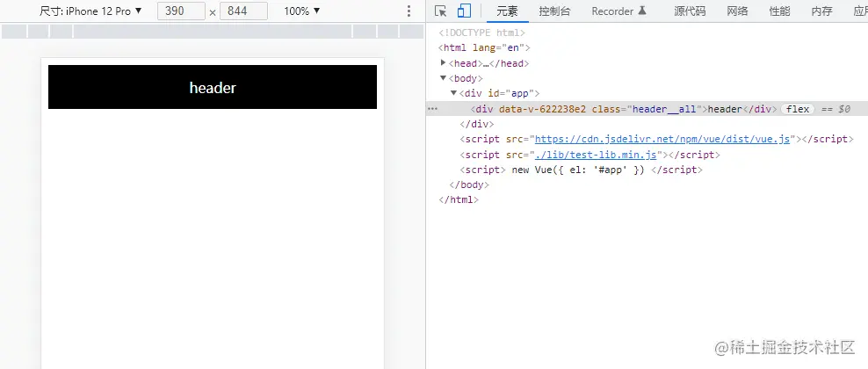The height and width of the screenshot is (369, 868).
Task: Open the 性能 tab
Action: click(779, 11)
